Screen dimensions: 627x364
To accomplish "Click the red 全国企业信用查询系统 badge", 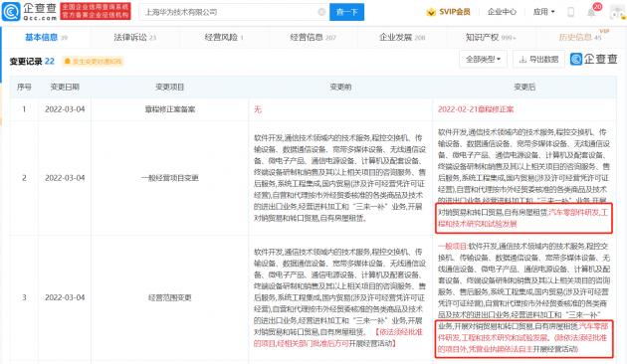I will (x=96, y=11).
